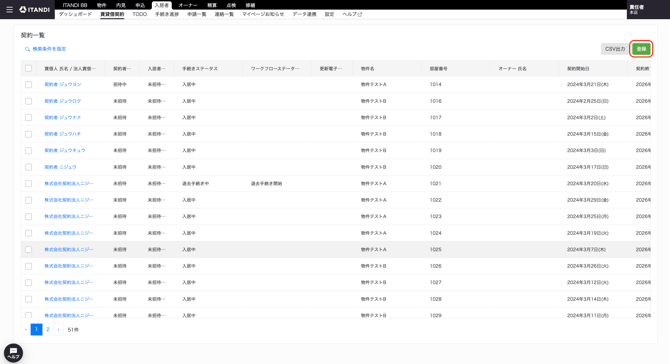The height and width of the screenshot is (364, 670).
Task: Open the corporate contract link for room 1027
Action: coord(69,282)
